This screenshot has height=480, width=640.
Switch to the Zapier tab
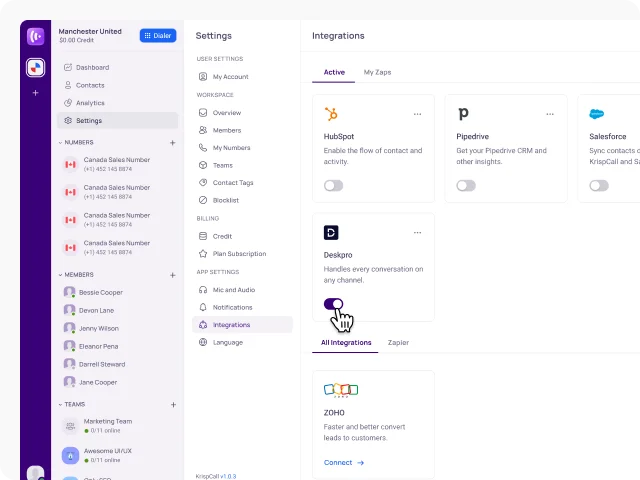click(398, 342)
